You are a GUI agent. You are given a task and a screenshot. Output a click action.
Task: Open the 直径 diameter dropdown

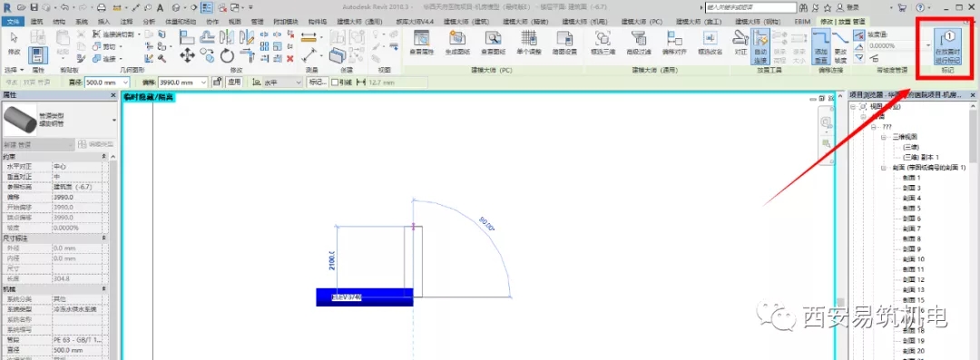click(x=125, y=83)
